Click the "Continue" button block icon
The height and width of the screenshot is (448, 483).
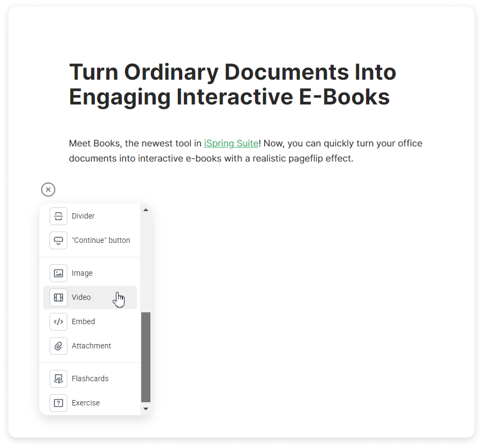click(58, 240)
